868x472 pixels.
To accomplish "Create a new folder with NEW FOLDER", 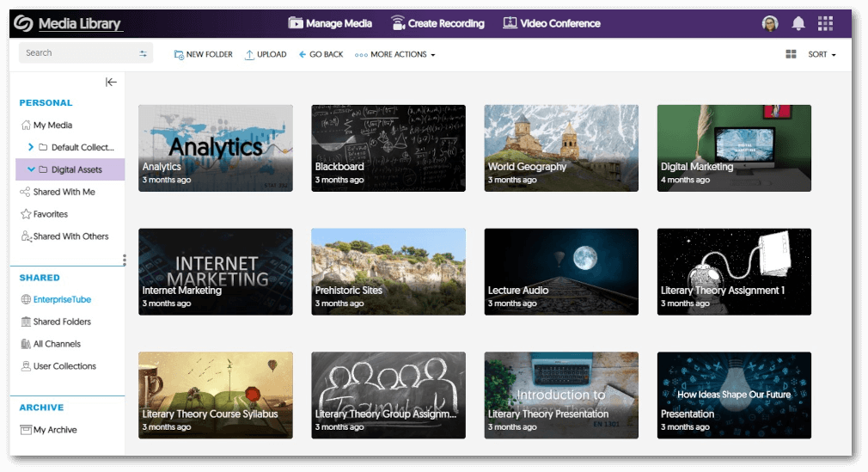I will point(203,54).
